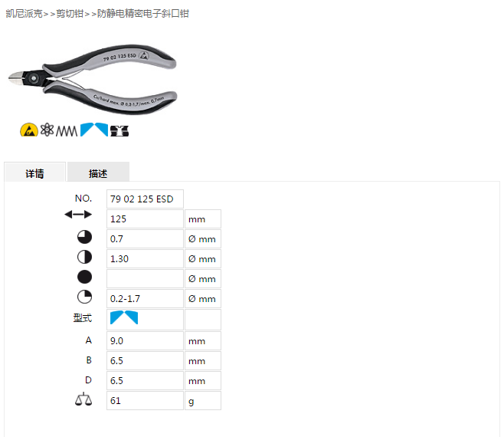Image resolution: width=504 pixels, height=437 pixels.
Task: Select the 详情 tab
Action: (34, 172)
